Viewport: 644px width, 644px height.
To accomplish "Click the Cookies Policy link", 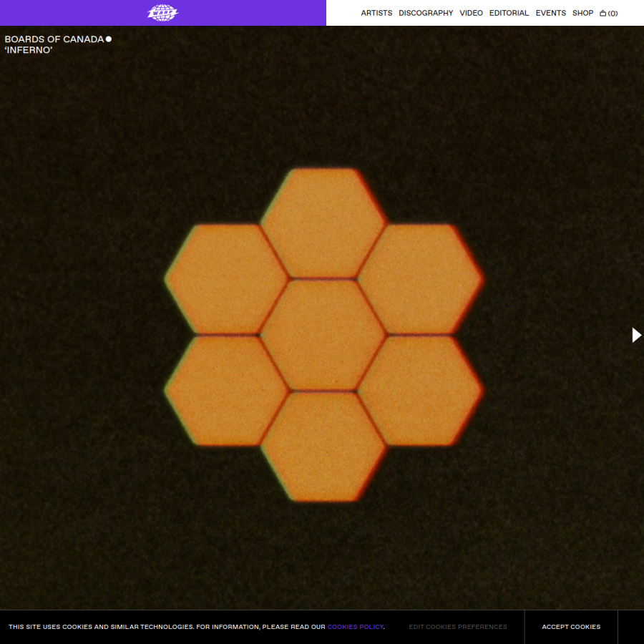I will pyautogui.click(x=355, y=627).
